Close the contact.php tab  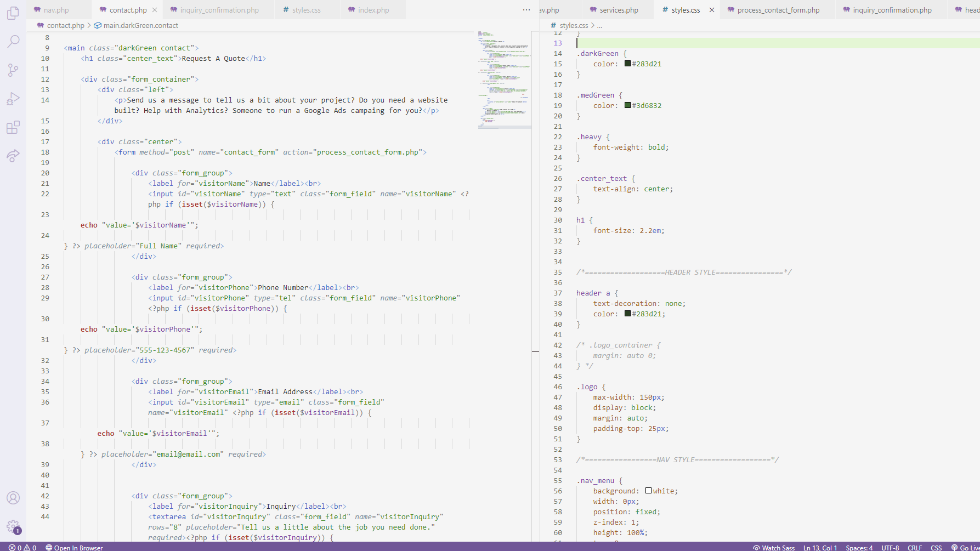[155, 10]
